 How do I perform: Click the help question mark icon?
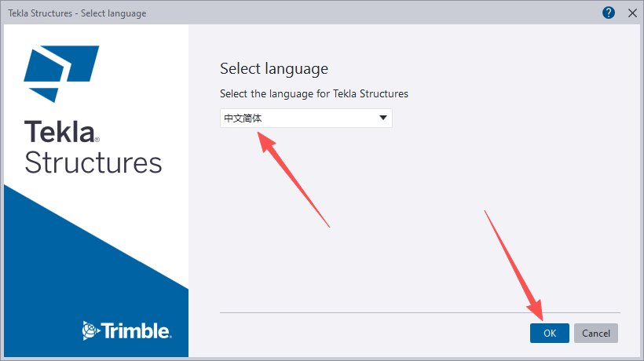tap(609, 13)
